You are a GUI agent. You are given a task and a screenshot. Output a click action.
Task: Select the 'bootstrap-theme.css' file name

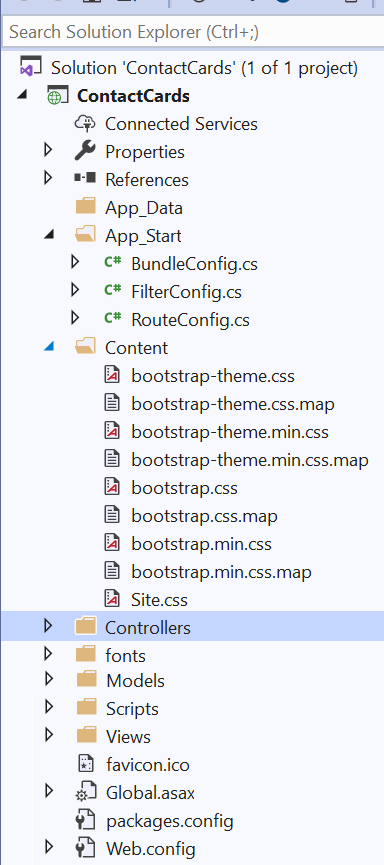213,376
